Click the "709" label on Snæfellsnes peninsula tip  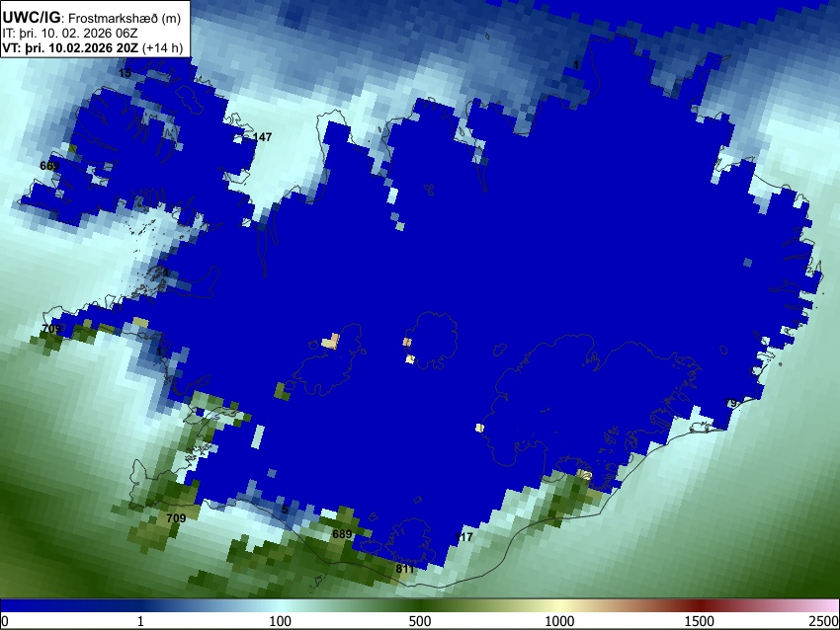coord(51,329)
